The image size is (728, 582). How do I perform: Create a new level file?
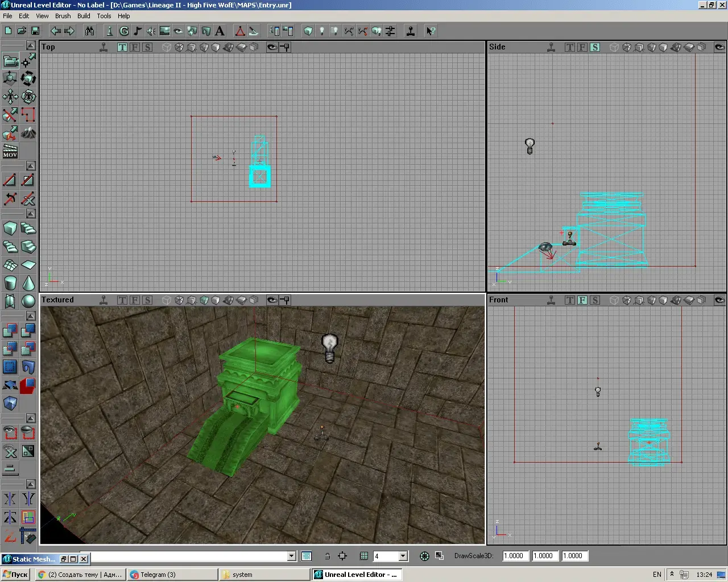tap(8, 31)
